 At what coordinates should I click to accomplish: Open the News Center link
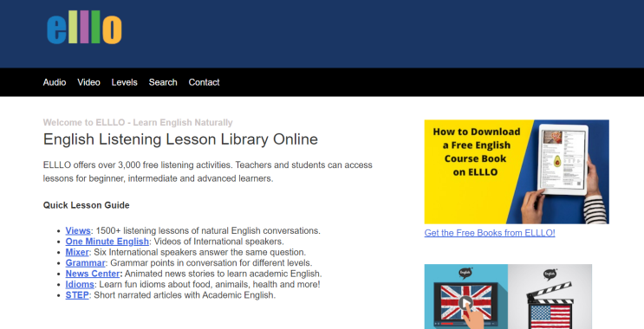pos(93,274)
